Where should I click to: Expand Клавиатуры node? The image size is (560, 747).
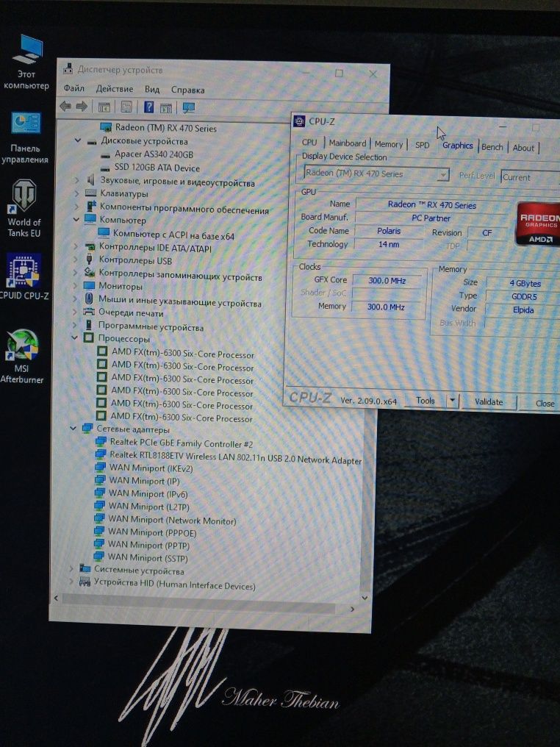coord(76,193)
